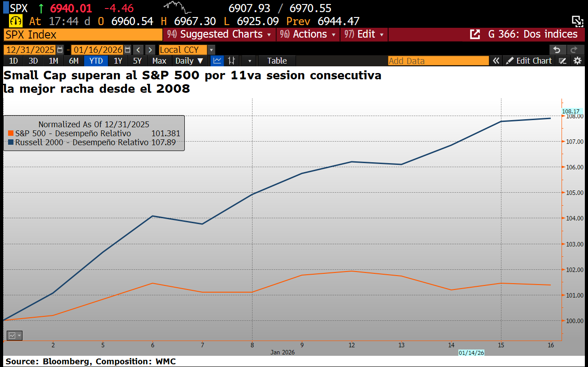Redo the chart change
Screen dimensions: 588x367
tap(575, 50)
